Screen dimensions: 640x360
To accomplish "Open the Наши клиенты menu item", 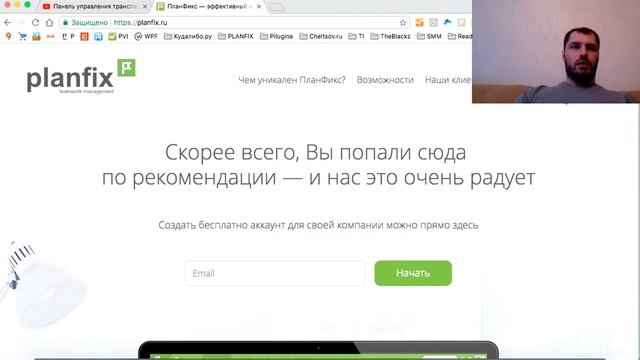I will coord(448,80).
